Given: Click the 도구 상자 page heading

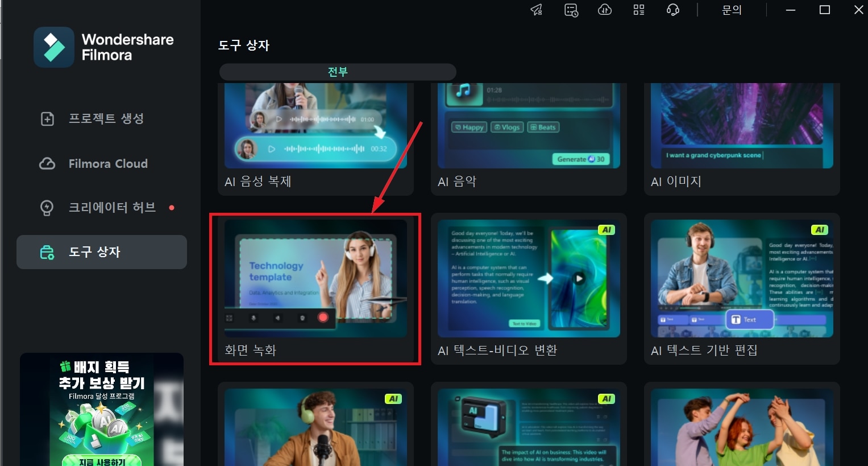Looking at the screenshot, I should pyautogui.click(x=244, y=46).
